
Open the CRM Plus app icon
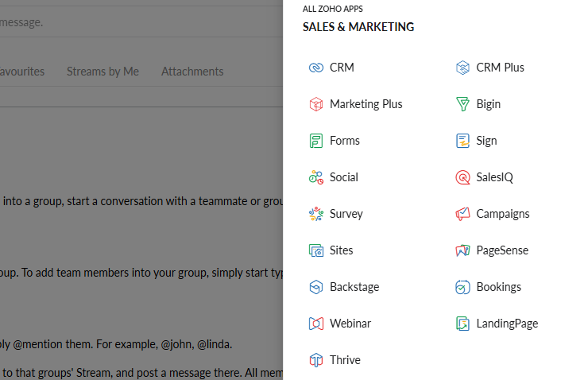coord(462,68)
